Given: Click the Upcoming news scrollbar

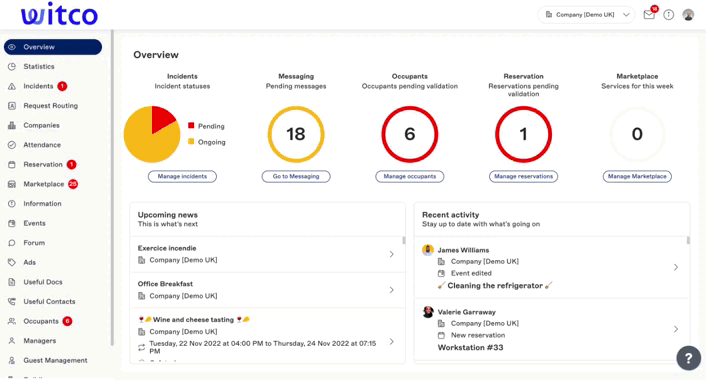Looking at the screenshot, I should 404,240.
